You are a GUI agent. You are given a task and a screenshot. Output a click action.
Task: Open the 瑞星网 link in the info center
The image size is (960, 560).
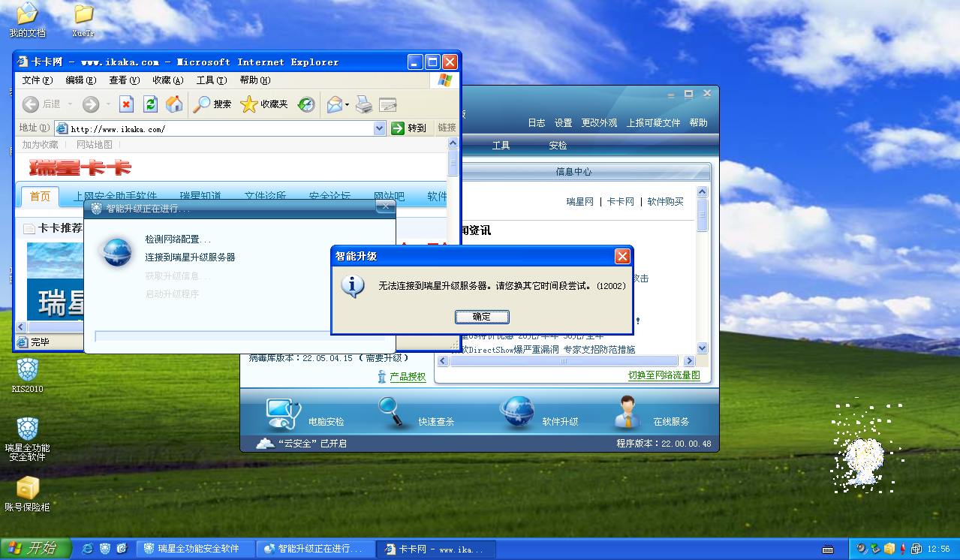pos(580,202)
